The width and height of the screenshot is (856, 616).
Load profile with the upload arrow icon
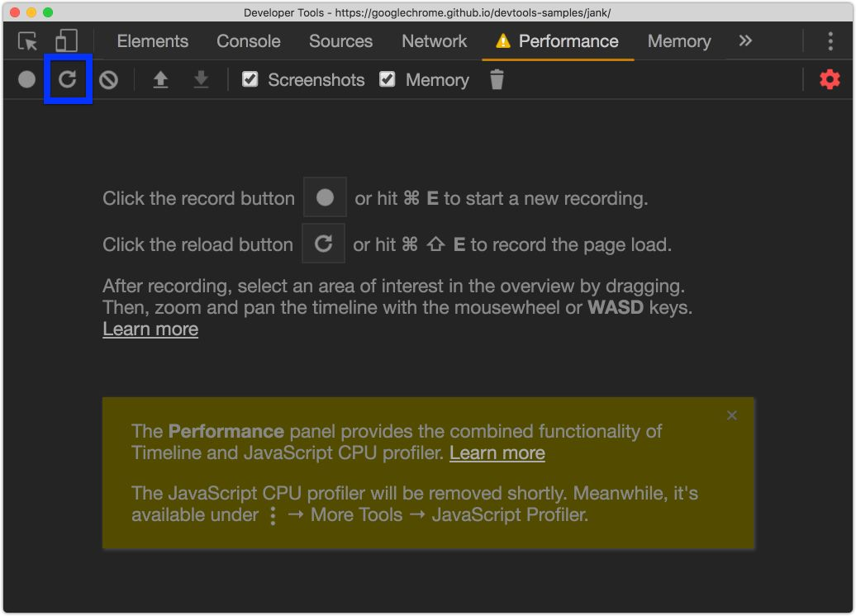(160, 79)
